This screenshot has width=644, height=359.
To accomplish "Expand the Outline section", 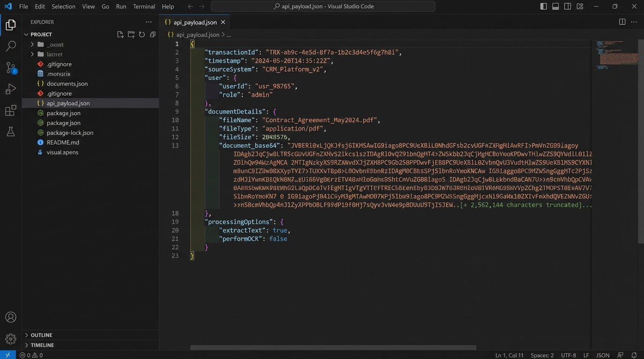I will (41, 335).
